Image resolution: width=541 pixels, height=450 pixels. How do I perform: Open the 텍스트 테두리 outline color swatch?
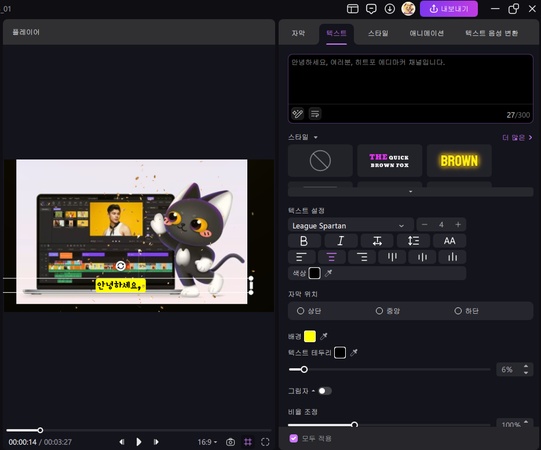pyautogui.click(x=340, y=352)
